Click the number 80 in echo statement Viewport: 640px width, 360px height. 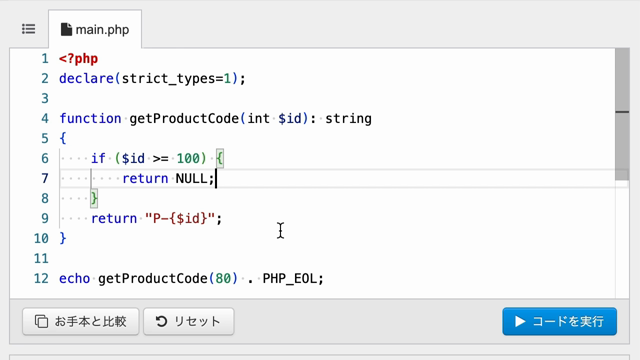(x=223, y=278)
